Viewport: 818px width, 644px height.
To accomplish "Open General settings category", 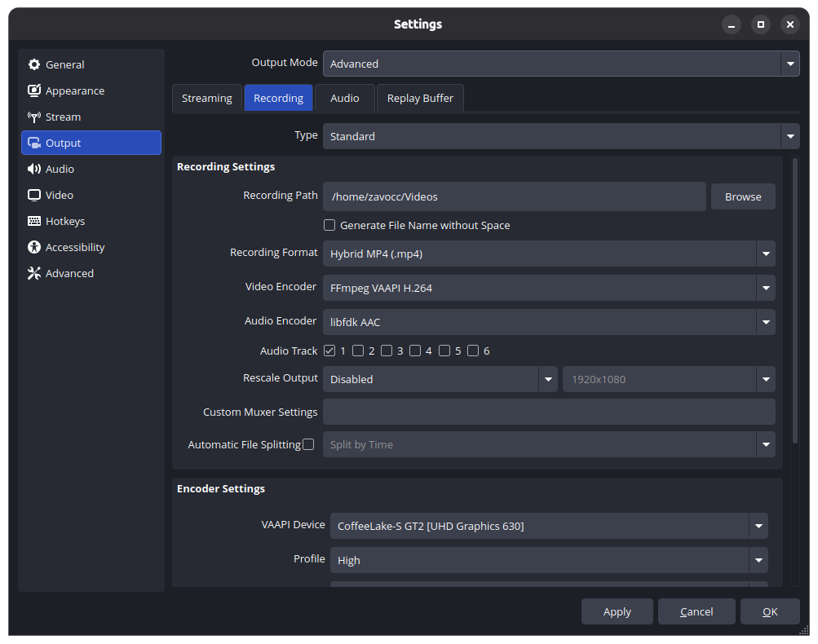I will click(x=91, y=64).
